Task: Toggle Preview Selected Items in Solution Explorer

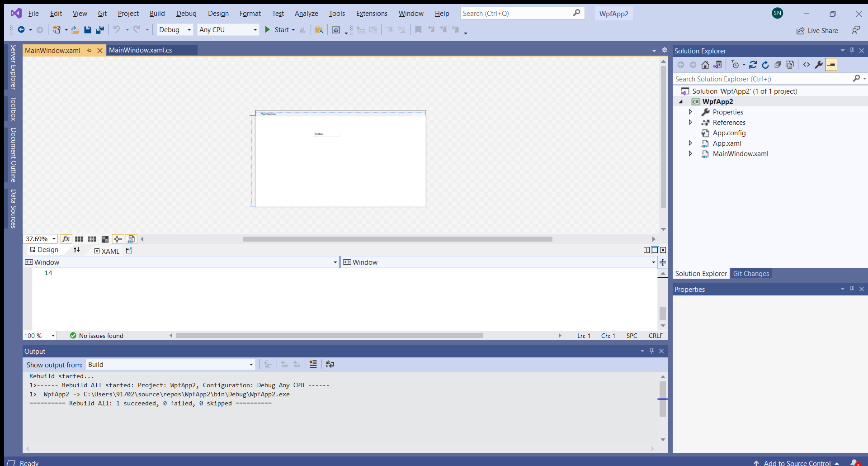Action: pyautogui.click(x=831, y=65)
